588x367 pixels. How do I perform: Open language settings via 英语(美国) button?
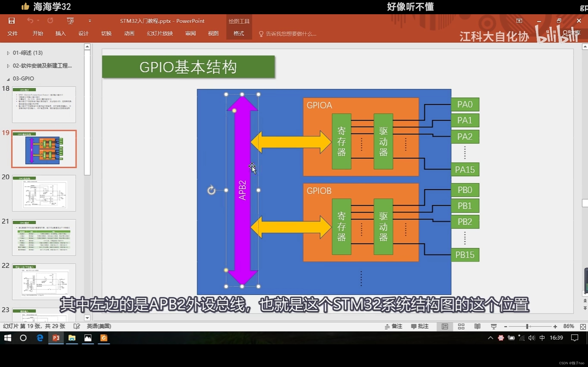tap(98, 326)
